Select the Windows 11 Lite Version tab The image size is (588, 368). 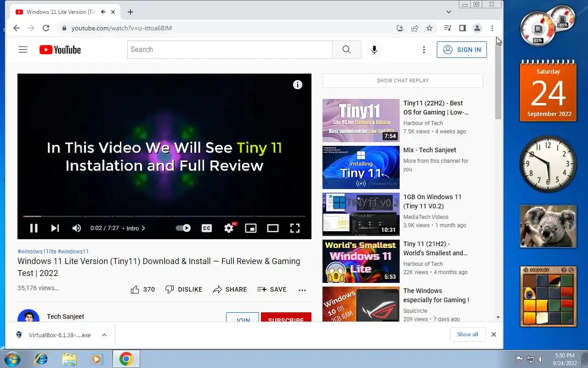[x=64, y=12]
